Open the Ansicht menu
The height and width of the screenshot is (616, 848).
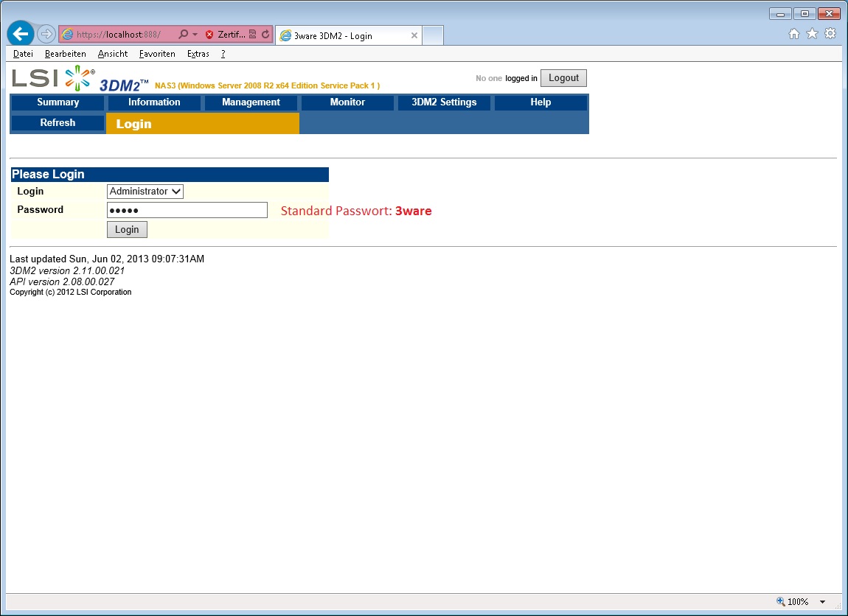point(113,54)
